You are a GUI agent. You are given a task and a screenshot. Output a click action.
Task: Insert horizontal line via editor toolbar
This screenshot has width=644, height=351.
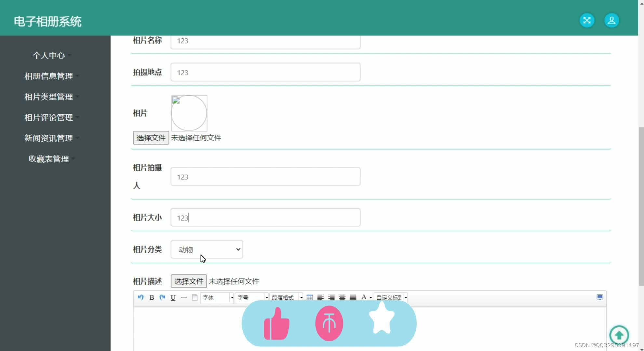click(x=184, y=297)
